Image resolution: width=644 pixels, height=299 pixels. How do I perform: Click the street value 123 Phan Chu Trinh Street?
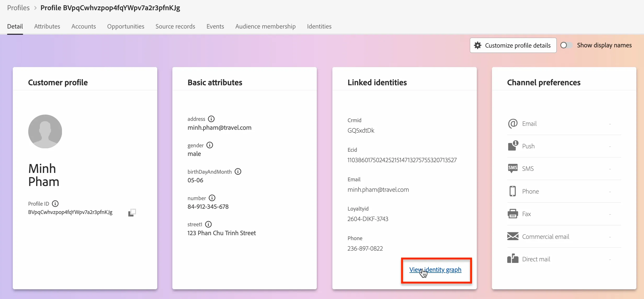[x=222, y=233]
